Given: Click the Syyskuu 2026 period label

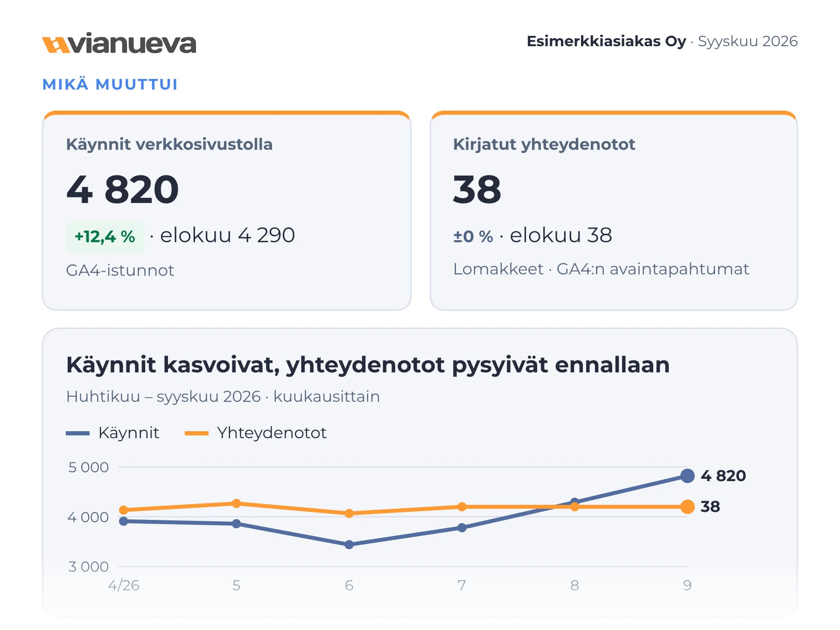Looking at the screenshot, I should 748,42.
